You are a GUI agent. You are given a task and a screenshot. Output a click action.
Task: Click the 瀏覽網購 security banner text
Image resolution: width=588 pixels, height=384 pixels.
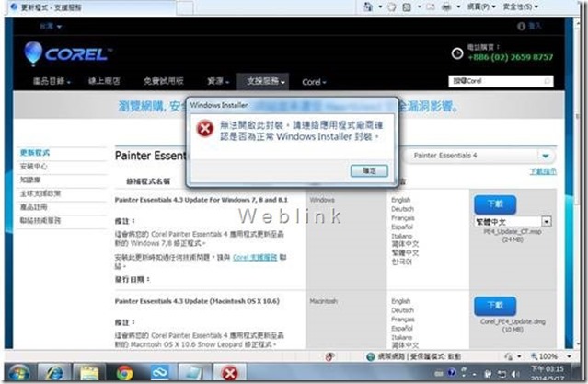tap(289, 107)
